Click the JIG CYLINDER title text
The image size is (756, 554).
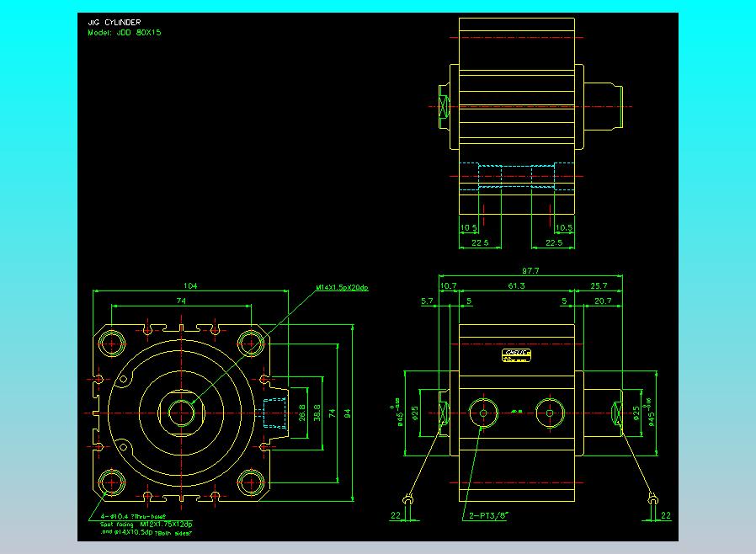point(114,22)
